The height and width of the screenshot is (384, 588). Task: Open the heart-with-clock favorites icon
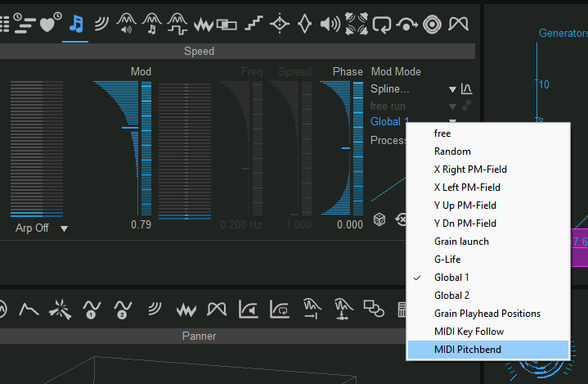pyautogui.click(x=50, y=23)
